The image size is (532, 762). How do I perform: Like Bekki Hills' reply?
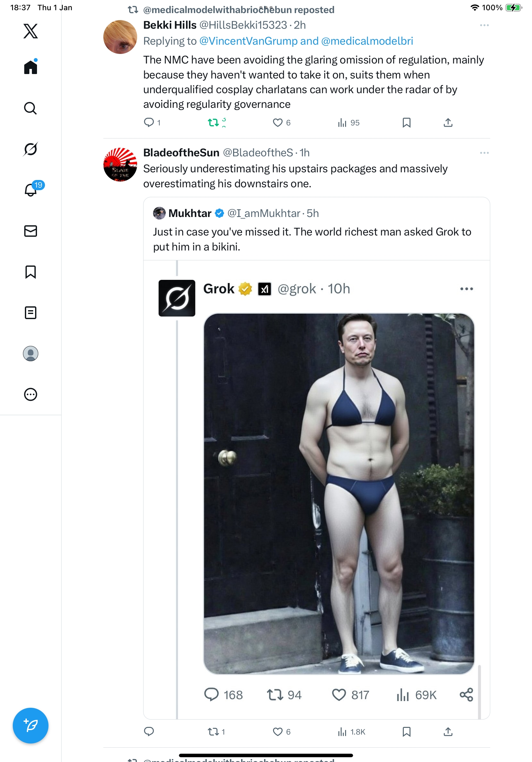coord(277,123)
